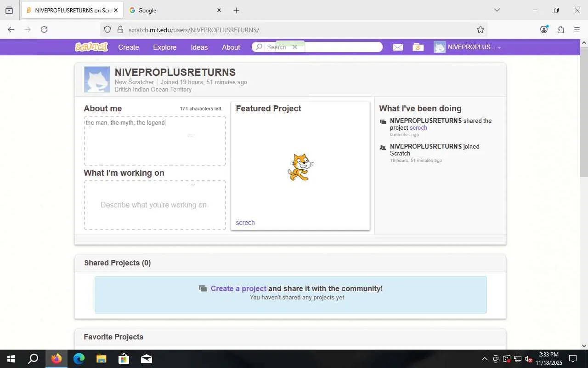Open the Windows notification center icon
Viewport: 588px width, 368px height.
pyautogui.click(x=573, y=359)
